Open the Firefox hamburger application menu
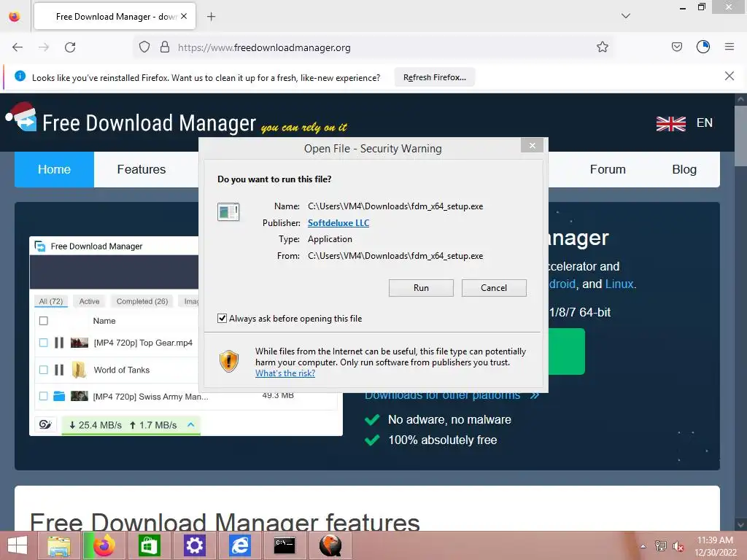 [x=729, y=47]
